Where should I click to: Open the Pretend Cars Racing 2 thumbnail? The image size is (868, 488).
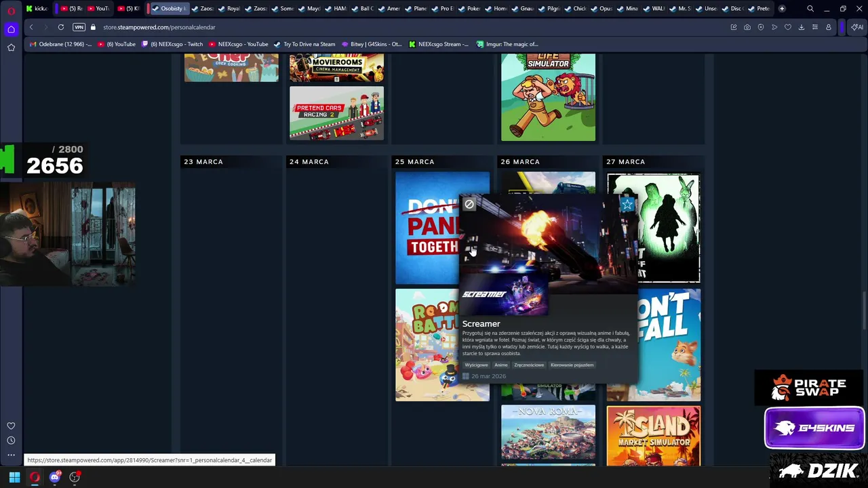tap(336, 113)
